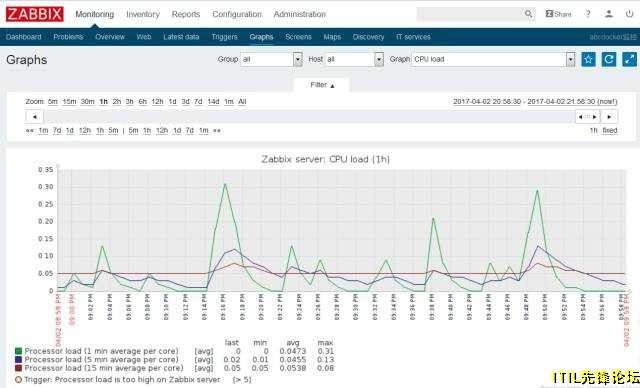Click the end date marked (now!)
The image size is (640, 388).
pyautogui.click(x=572, y=102)
